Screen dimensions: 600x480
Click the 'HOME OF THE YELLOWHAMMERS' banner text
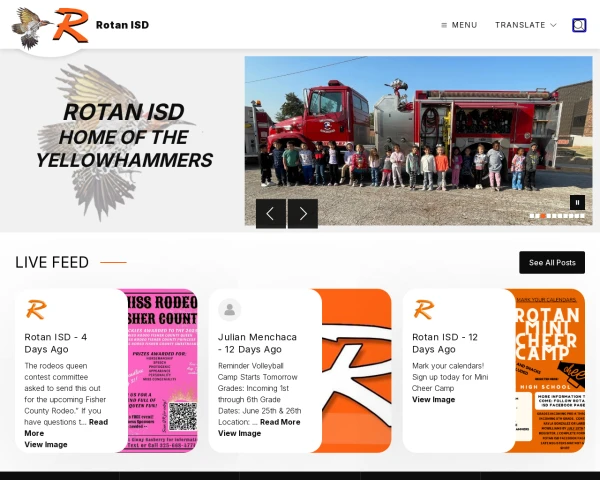tap(124, 149)
